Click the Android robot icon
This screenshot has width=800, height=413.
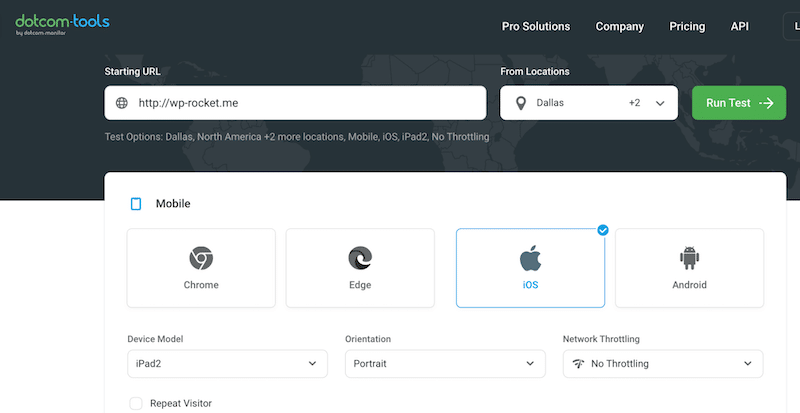689,259
